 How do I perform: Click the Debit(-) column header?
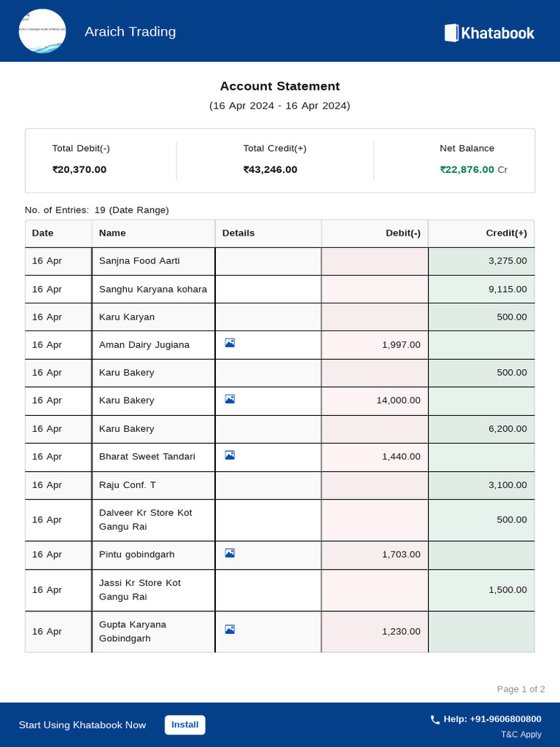(x=402, y=233)
